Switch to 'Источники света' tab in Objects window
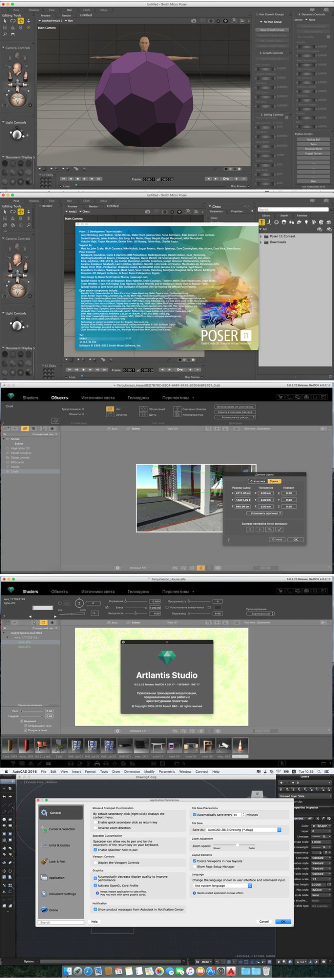Viewport: 334px width, 980px height. [98, 398]
